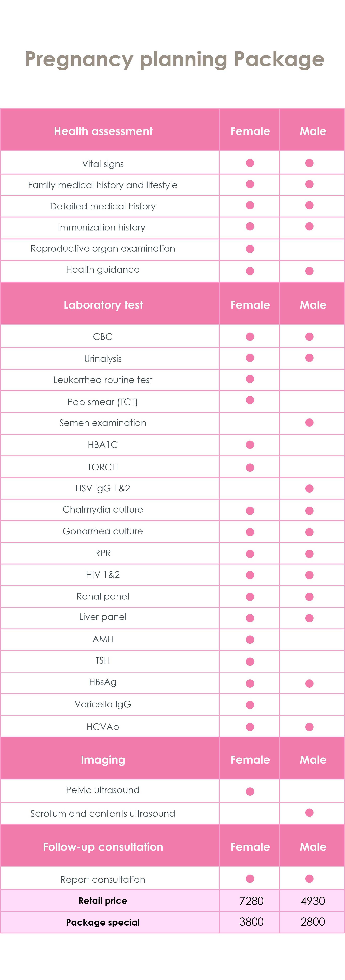Viewport: 345px width, 980px height.
Task: Select the Female dot in the AMH row
Action: (250, 640)
